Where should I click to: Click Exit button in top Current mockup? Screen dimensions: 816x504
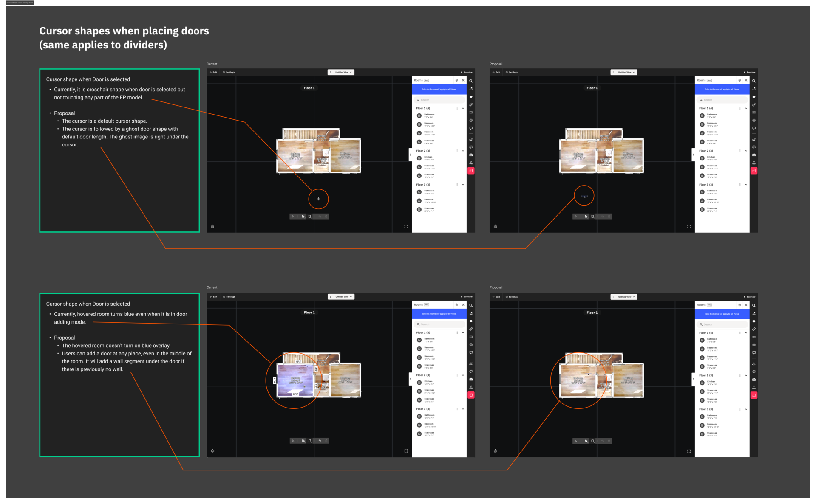coord(213,72)
